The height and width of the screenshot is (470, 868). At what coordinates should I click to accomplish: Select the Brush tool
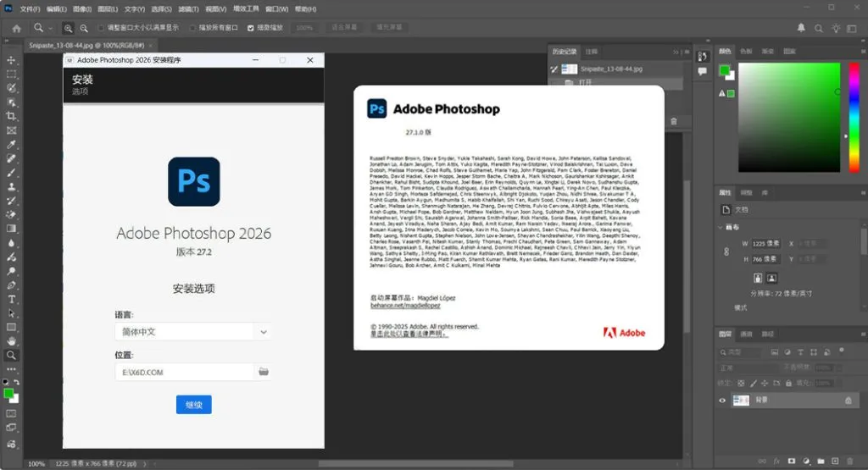pos(11,173)
